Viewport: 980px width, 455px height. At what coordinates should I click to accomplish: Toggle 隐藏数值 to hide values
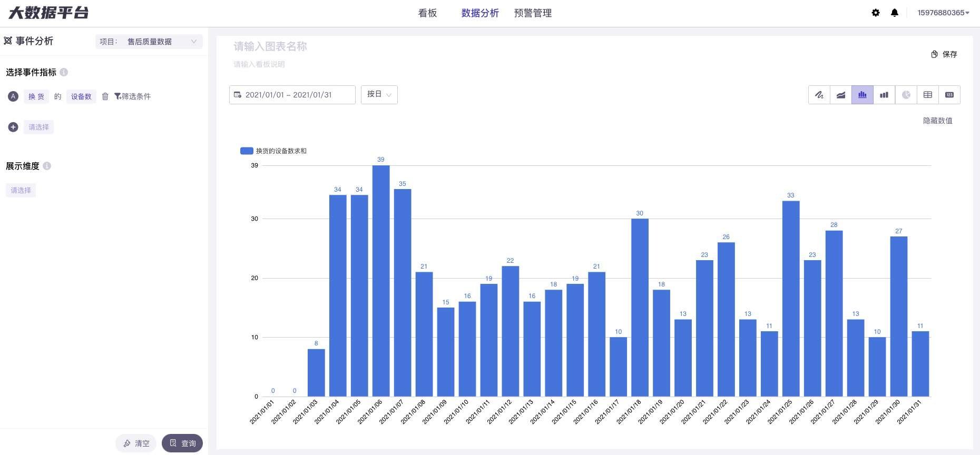pyautogui.click(x=937, y=121)
